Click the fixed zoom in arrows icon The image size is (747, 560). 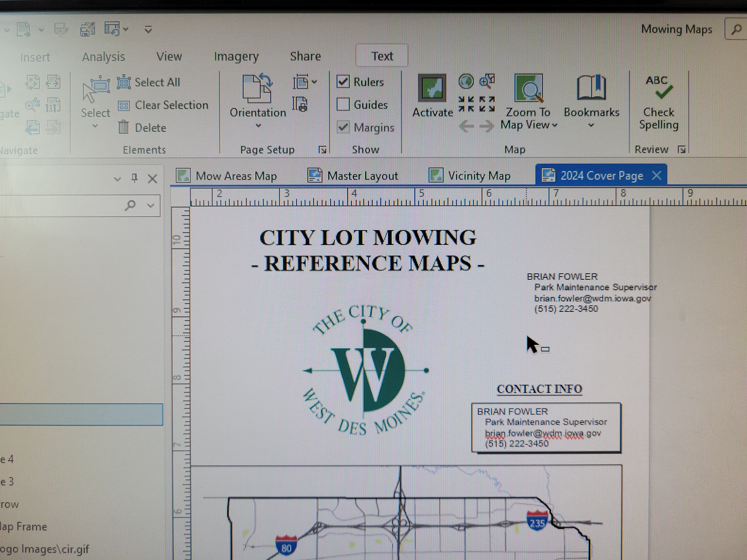pyautogui.click(x=466, y=104)
